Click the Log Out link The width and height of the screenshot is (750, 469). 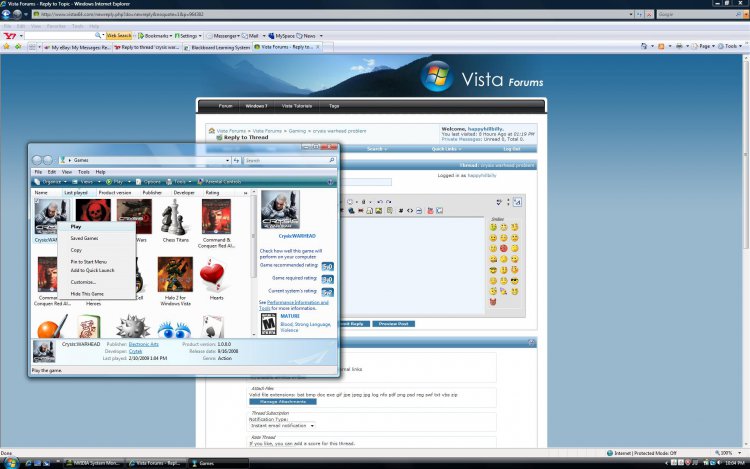[511, 149]
